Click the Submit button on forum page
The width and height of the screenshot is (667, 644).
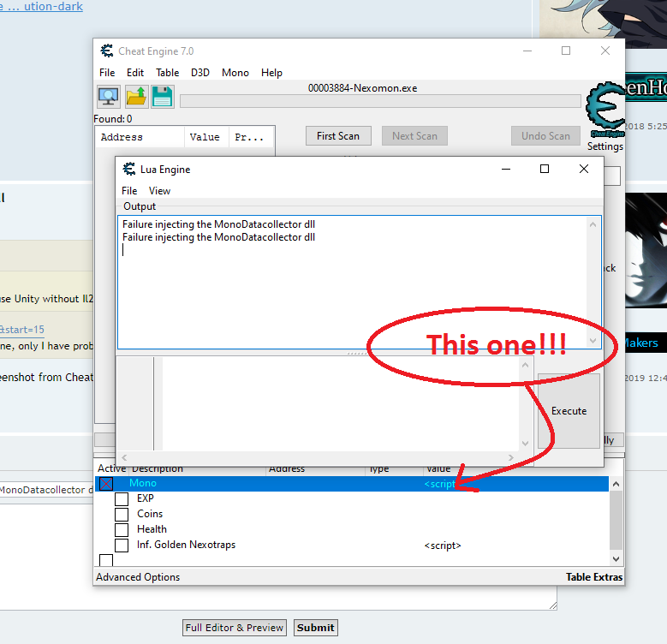(x=316, y=628)
